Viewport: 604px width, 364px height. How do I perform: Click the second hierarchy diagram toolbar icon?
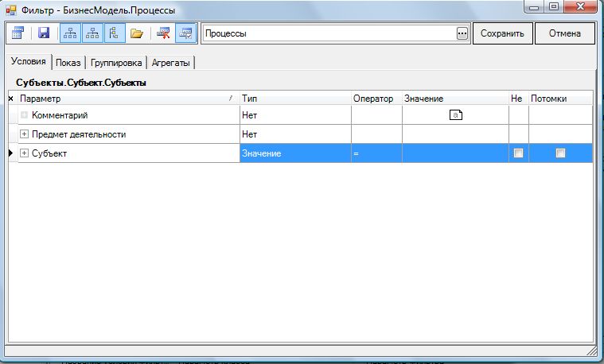click(x=92, y=33)
